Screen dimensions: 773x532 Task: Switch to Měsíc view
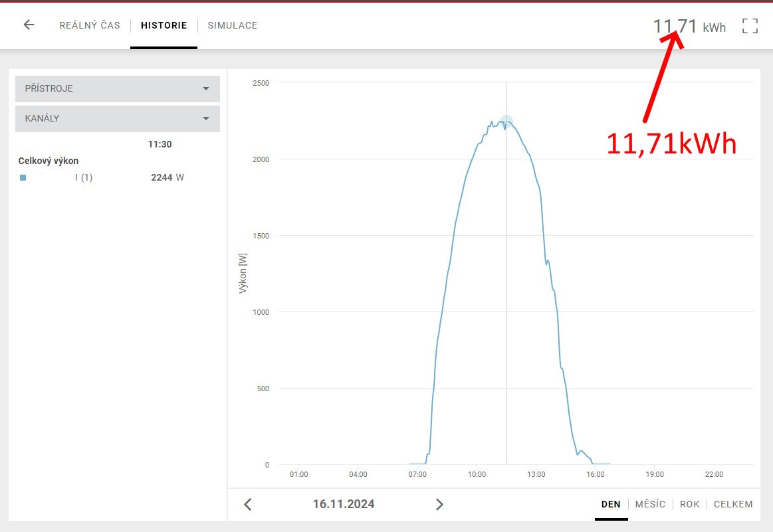[650, 504]
